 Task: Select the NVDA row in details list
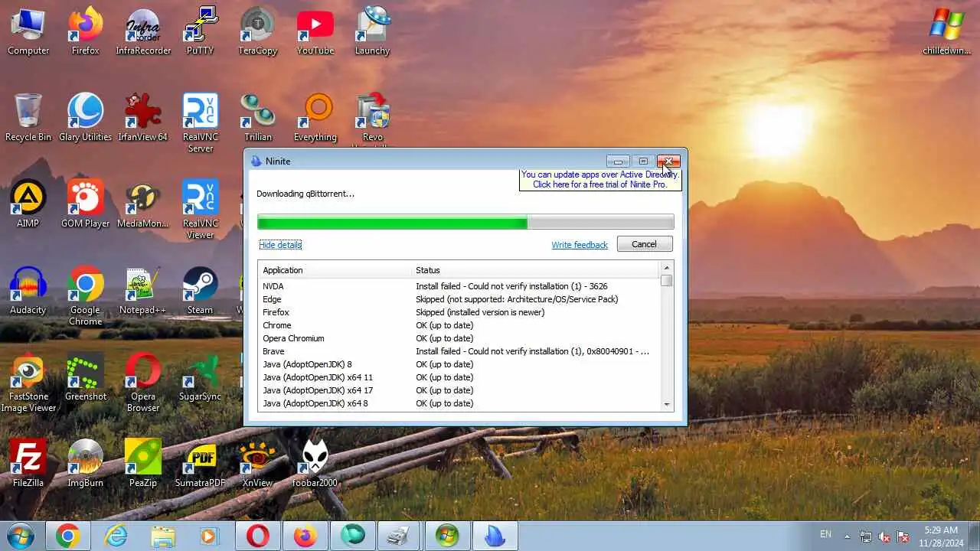pyautogui.click(x=459, y=286)
